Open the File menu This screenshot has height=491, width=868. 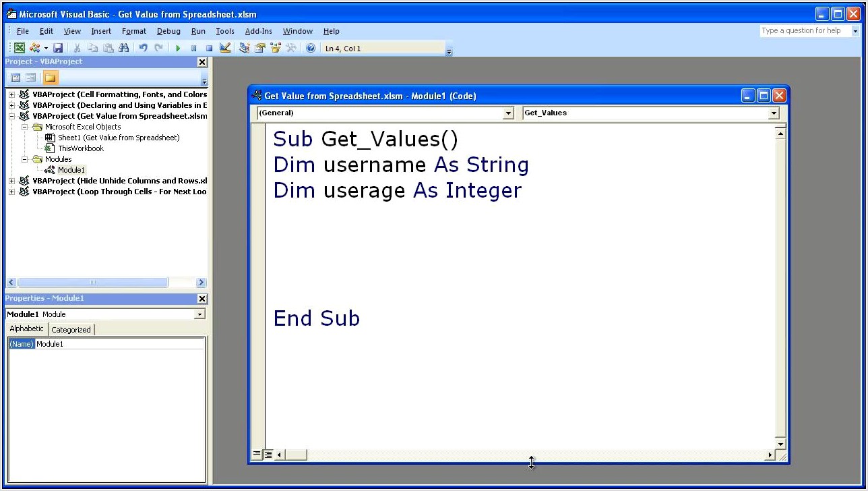point(22,31)
